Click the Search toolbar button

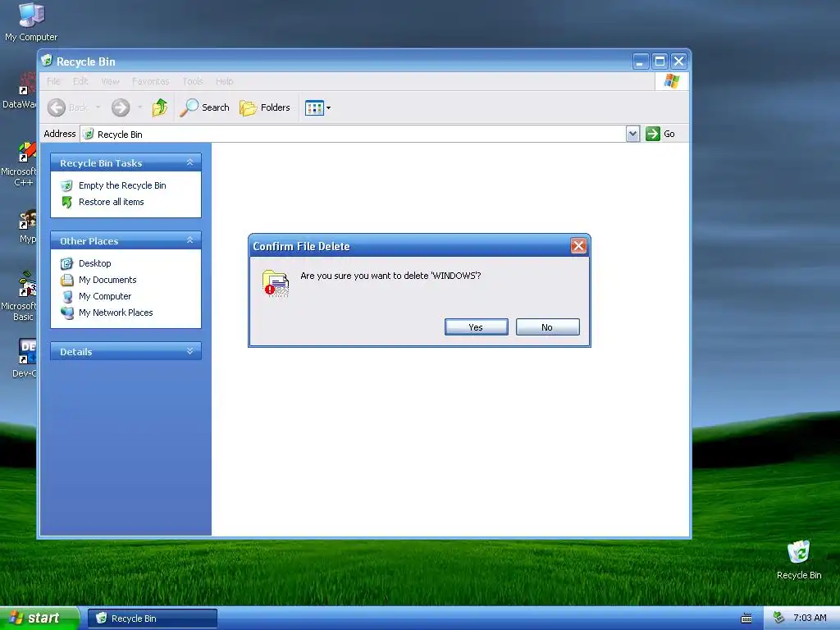(x=204, y=107)
